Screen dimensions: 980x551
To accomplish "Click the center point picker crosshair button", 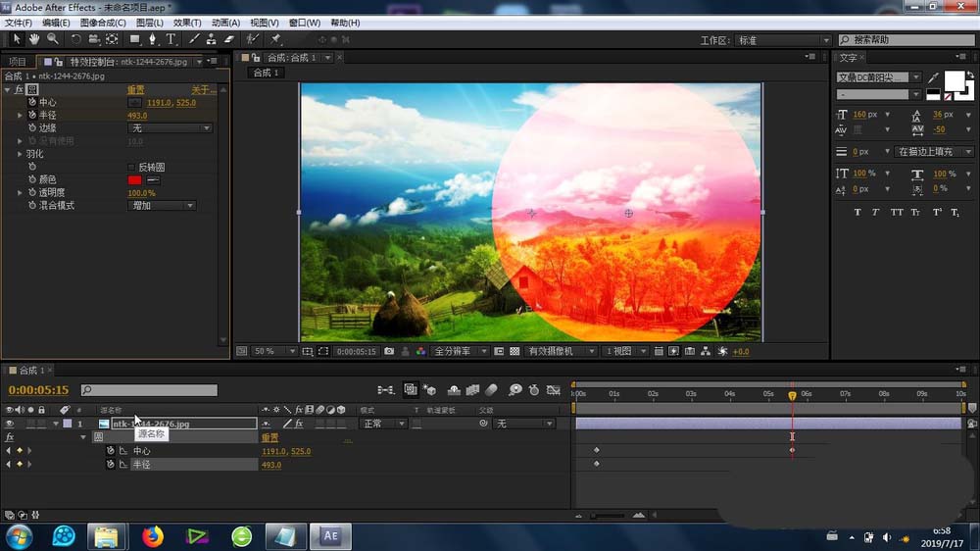I will (x=134, y=103).
